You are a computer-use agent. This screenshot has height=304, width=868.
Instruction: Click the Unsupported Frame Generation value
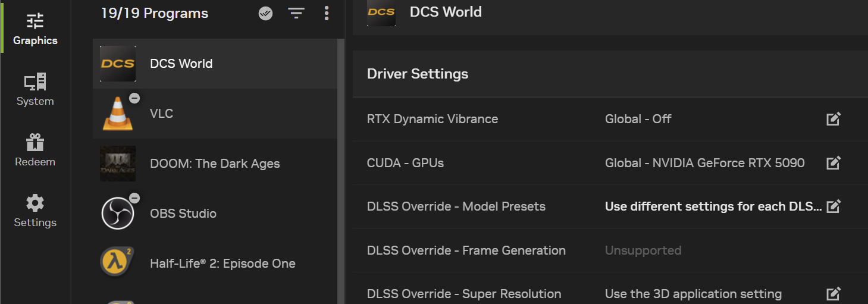tap(643, 250)
